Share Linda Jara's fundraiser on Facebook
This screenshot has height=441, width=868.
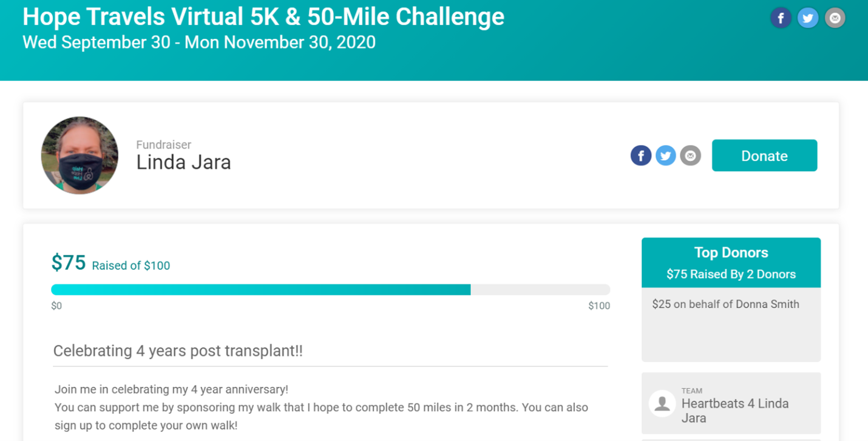click(x=641, y=156)
